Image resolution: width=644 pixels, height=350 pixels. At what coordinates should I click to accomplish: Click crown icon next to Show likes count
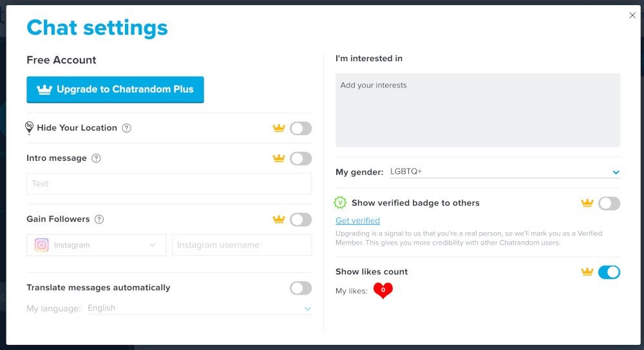[x=587, y=272]
